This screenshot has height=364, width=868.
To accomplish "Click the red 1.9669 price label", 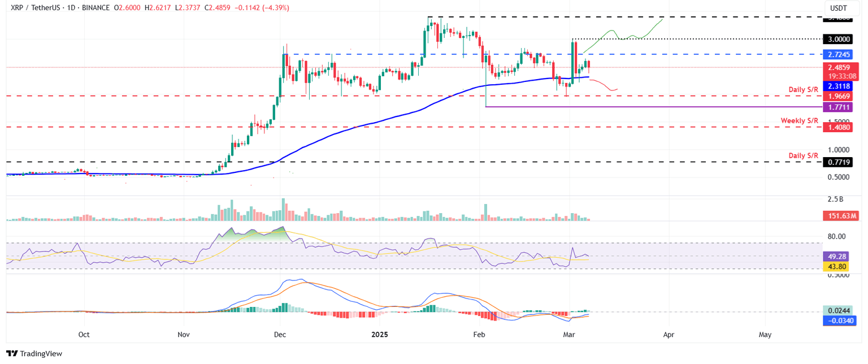I will click(839, 96).
